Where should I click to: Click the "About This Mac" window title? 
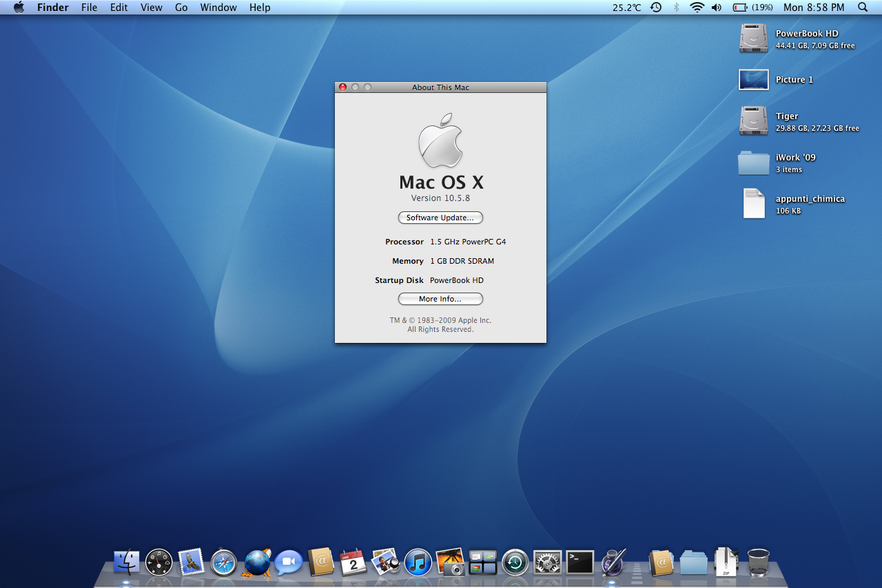pos(440,87)
